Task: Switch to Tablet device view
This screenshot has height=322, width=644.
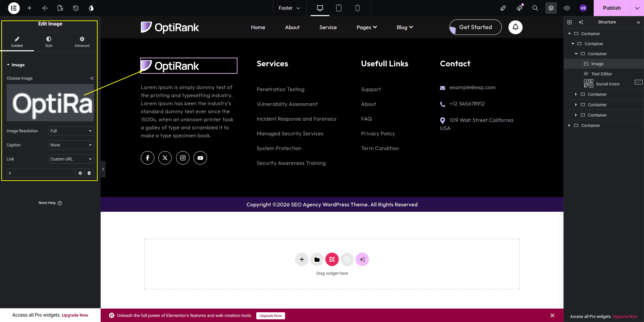Action: [x=339, y=8]
